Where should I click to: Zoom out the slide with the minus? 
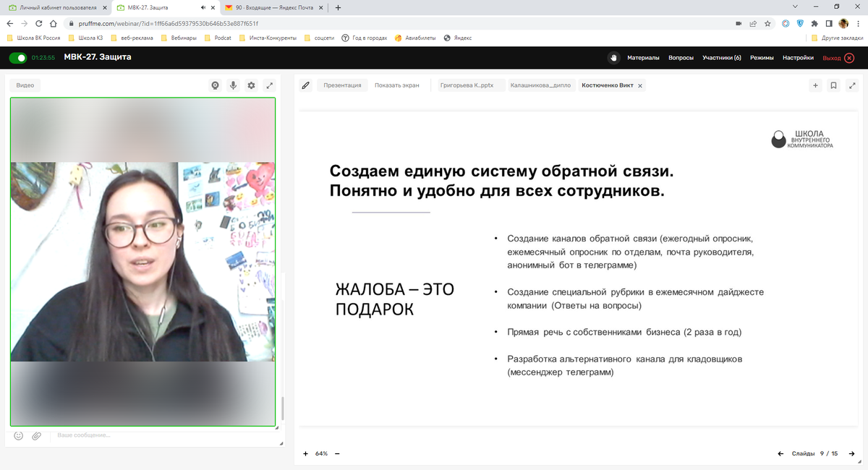coord(337,453)
